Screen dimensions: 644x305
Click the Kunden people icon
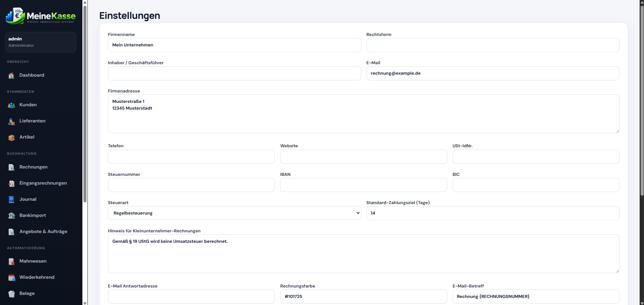tap(11, 105)
